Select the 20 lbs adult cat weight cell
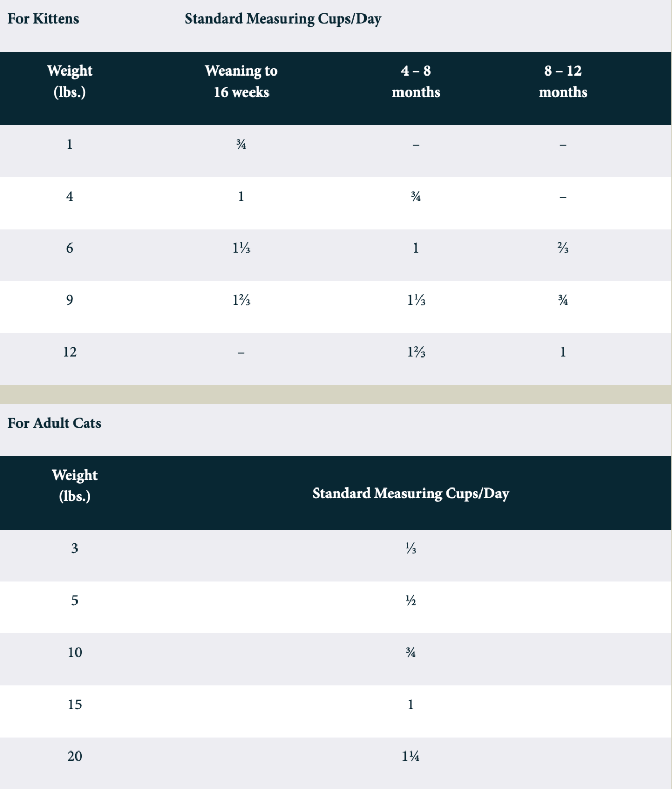Image resolution: width=672 pixels, height=789 pixels. 75,756
